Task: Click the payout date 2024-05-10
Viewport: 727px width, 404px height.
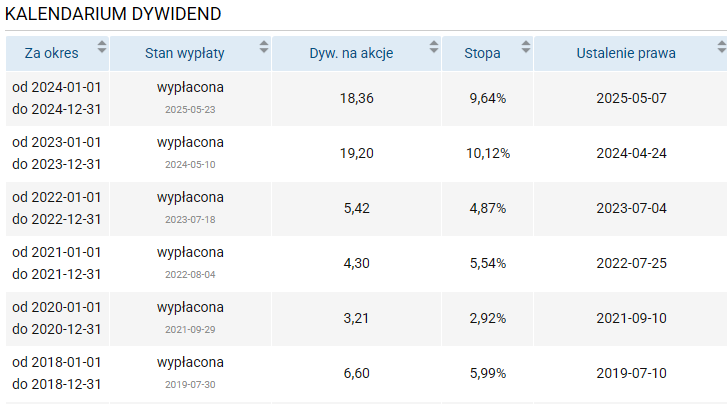Action: [x=190, y=164]
